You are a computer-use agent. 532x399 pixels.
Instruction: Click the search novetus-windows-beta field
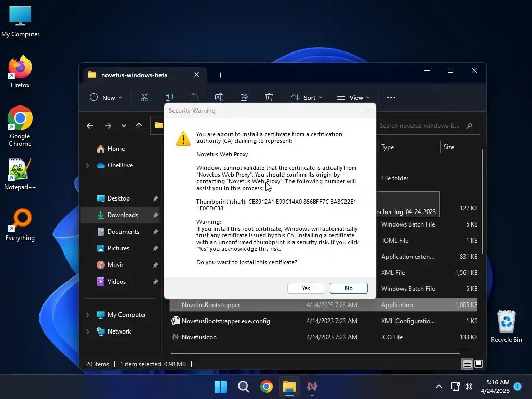428,126
